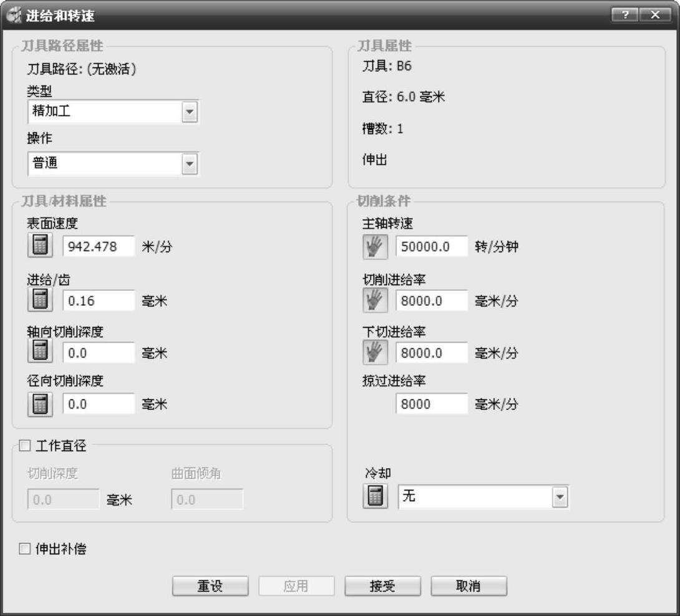680x616 pixels.
Task: Click the 表面速度 field with 942.478
Action: click(99, 247)
